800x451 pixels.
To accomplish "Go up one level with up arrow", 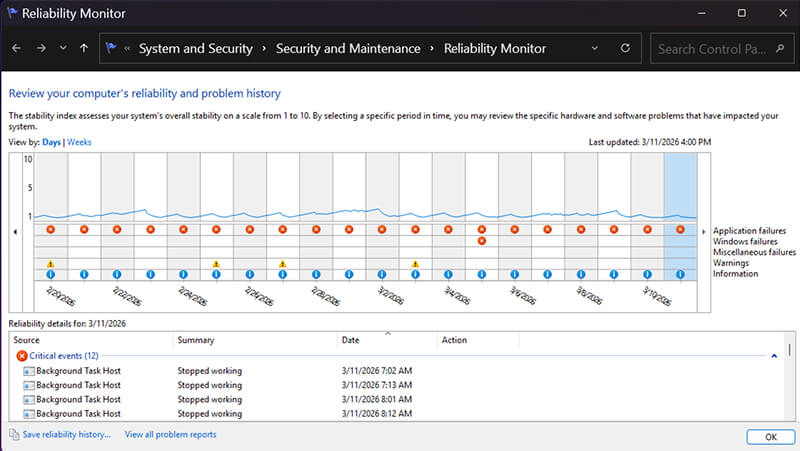I will tap(84, 48).
